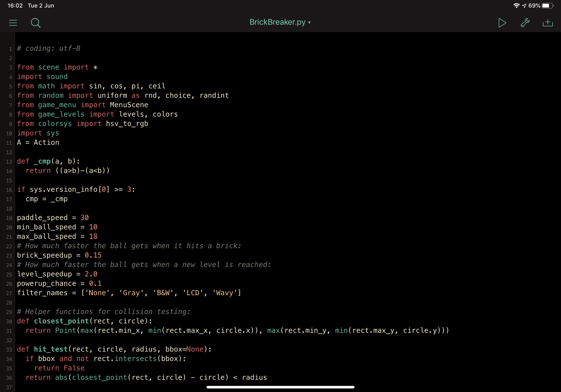Expand the BrickBreaker.py file dropdown

278,22
